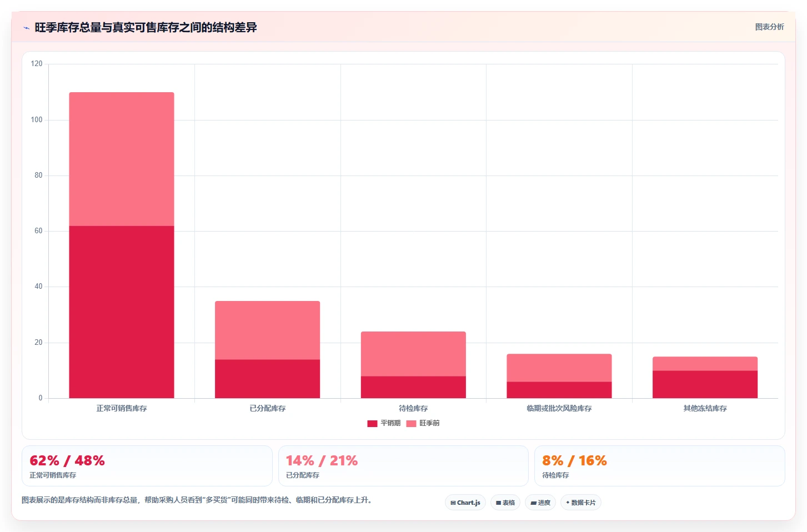Image resolution: width=807 pixels, height=532 pixels.
Task: Click the dark red 其他冻结库存 bar segment
Action: coord(705,384)
